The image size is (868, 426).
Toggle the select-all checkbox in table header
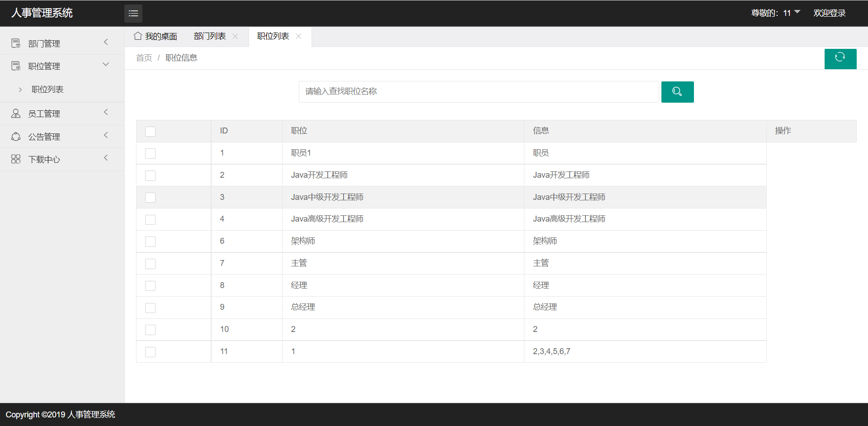(x=150, y=131)
